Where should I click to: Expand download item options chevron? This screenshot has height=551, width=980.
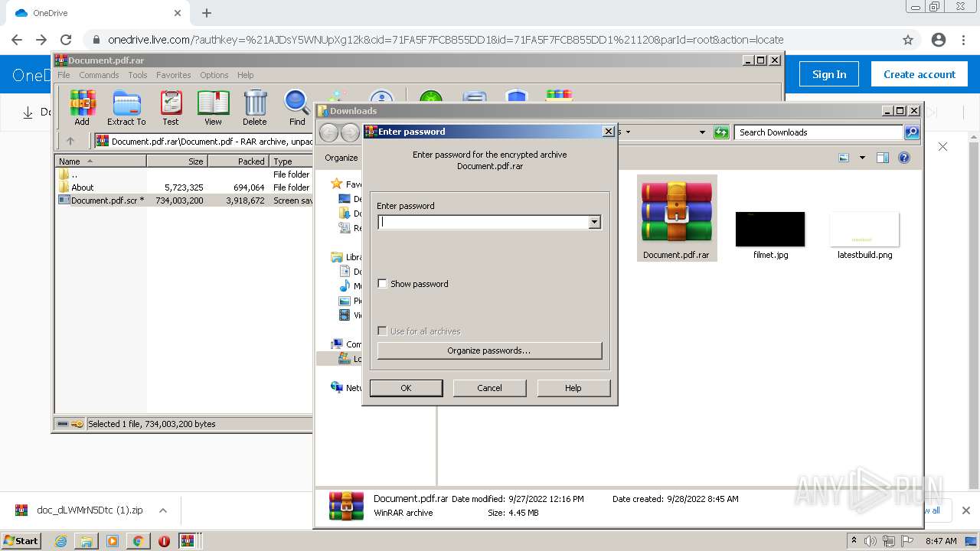click(x=162, y=510)
